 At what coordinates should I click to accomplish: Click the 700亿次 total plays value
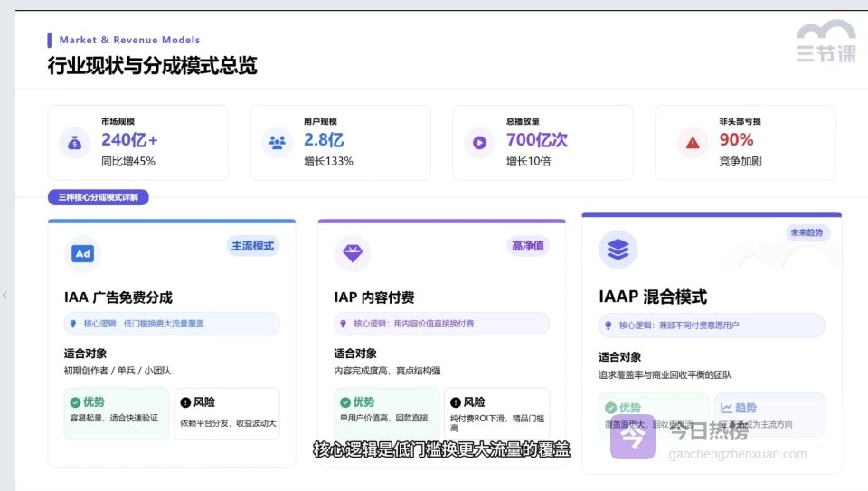(537, 140)
